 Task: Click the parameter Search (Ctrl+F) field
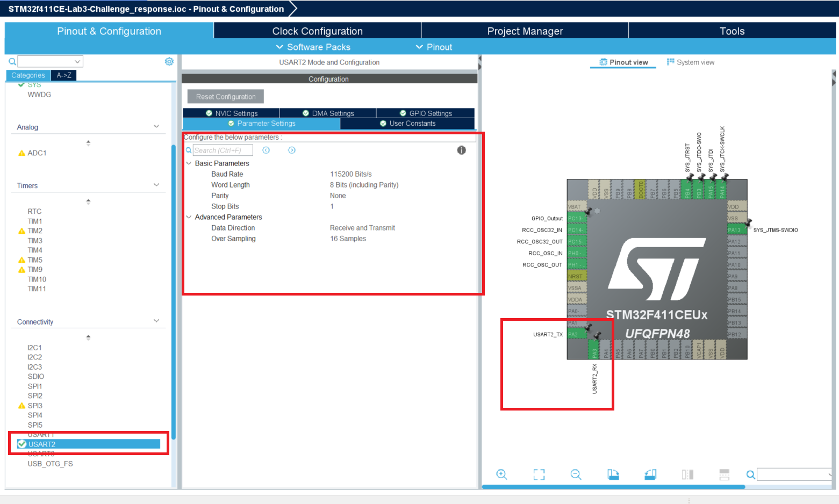click(223, 150)
